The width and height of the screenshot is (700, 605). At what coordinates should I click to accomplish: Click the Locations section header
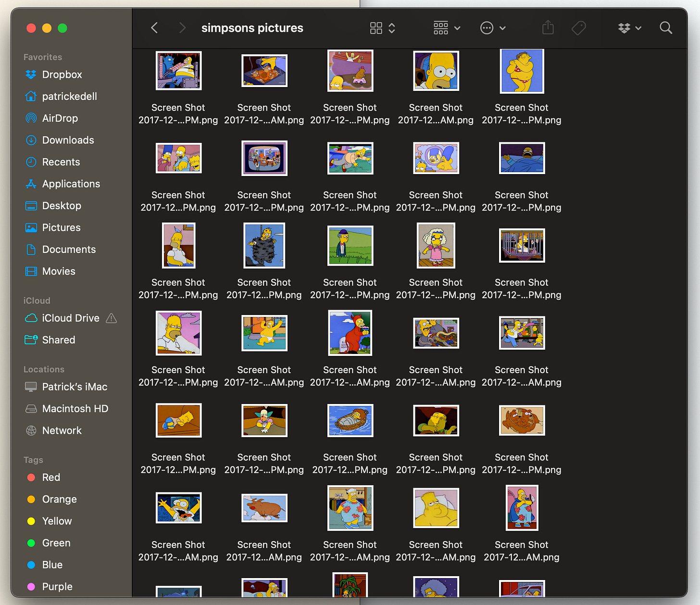click(44, 369)
